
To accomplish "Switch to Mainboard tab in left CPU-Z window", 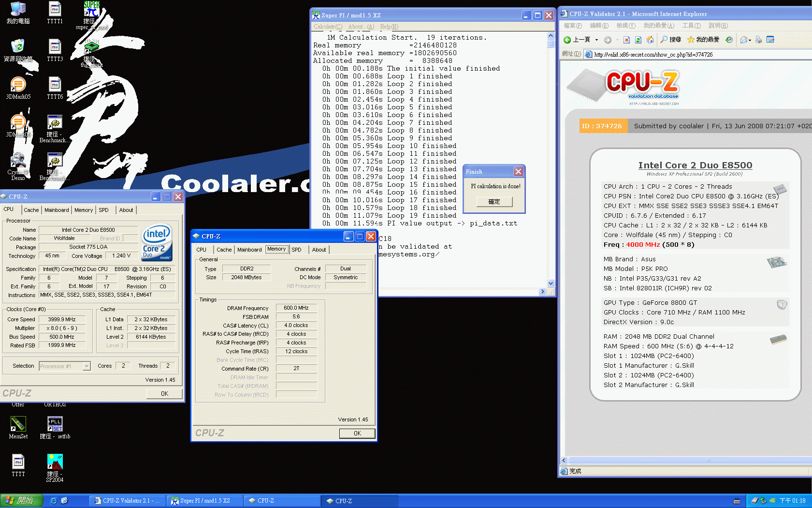I will point(57,210).
